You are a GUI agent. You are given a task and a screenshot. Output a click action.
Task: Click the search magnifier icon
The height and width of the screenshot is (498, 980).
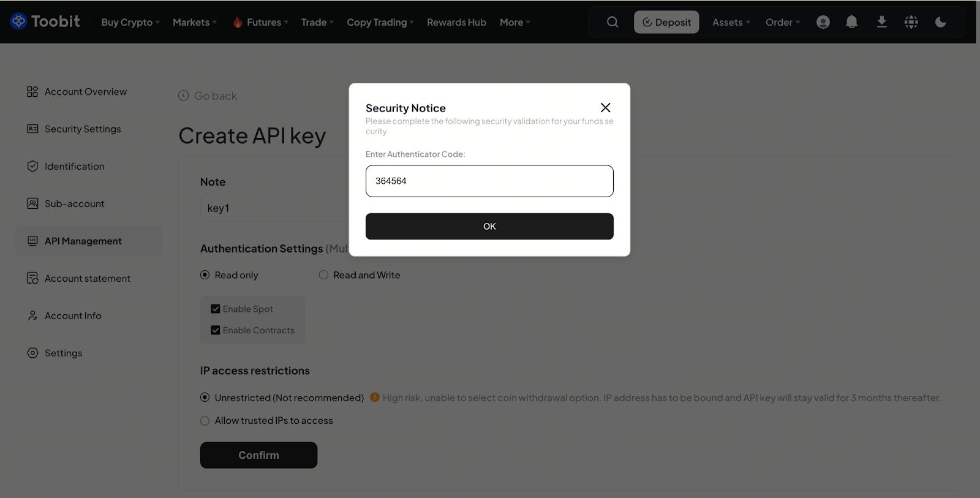click(x=612, y=22)
